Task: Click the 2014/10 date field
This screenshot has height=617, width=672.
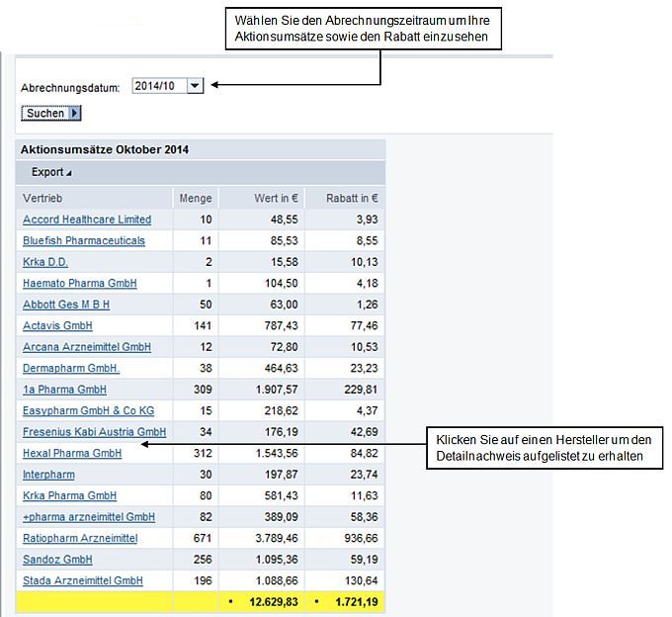Action: coord(159,86)
